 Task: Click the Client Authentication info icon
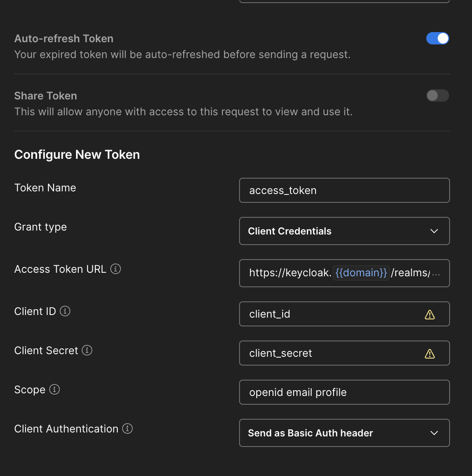coord(127,429)
